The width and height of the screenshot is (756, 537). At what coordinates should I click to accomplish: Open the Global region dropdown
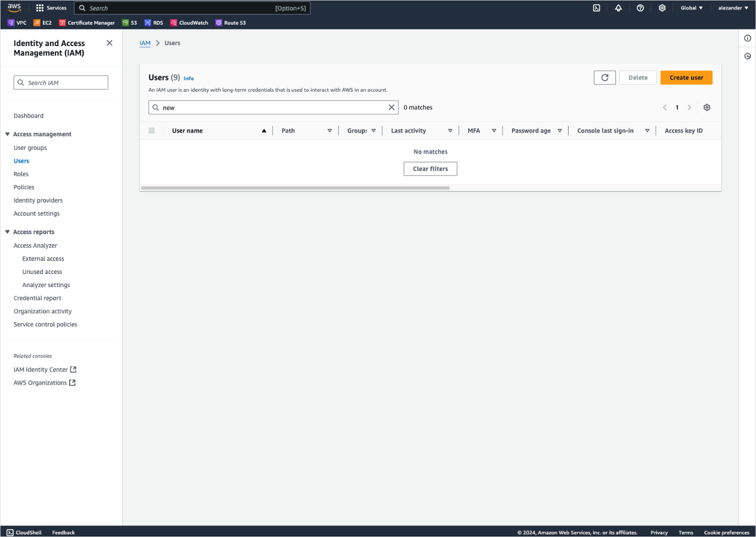(691, 8)
